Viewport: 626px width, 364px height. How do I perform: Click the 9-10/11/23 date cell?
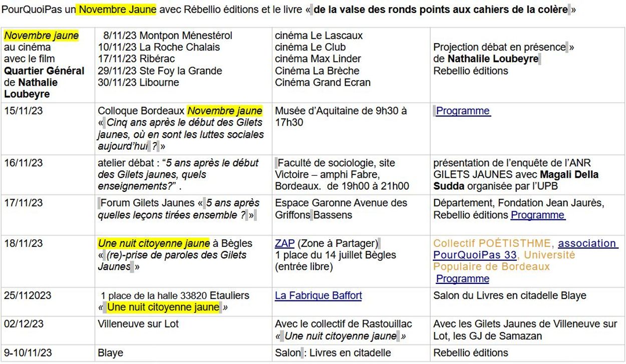pos(28,352)
